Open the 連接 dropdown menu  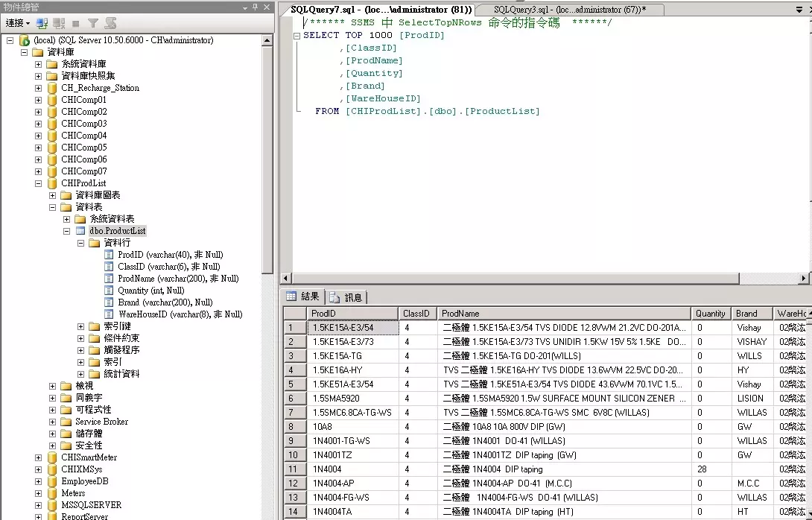pos(18,24)
